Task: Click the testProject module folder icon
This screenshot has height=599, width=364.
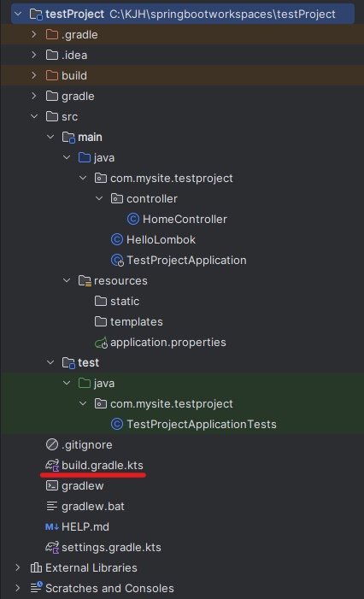Action: [x=36, y=15]
